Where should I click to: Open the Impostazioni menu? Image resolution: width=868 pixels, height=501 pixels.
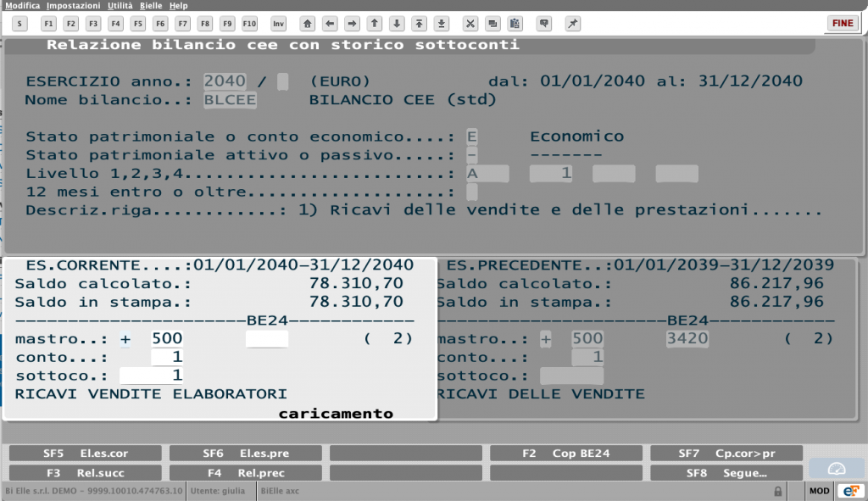pos(74,6)
